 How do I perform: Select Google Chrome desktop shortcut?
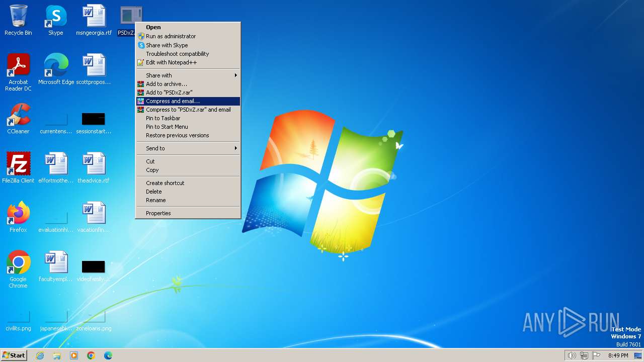(x=18, y=269)
